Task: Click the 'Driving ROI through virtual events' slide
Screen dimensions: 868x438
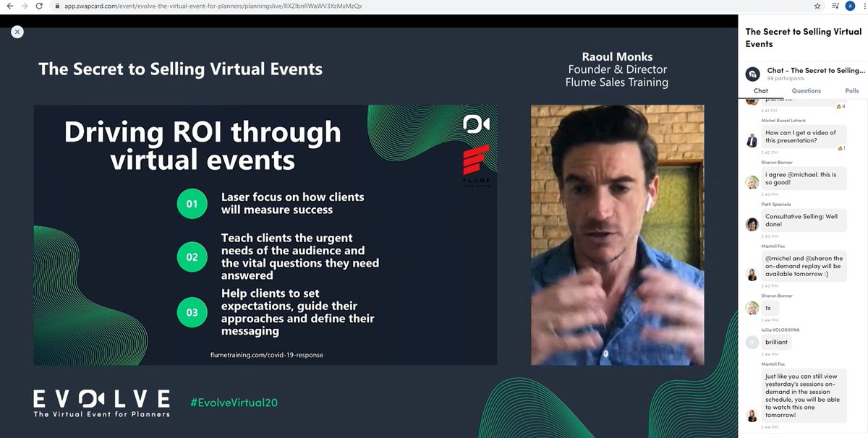Action: pyautogui.click(x=265, y=235)
